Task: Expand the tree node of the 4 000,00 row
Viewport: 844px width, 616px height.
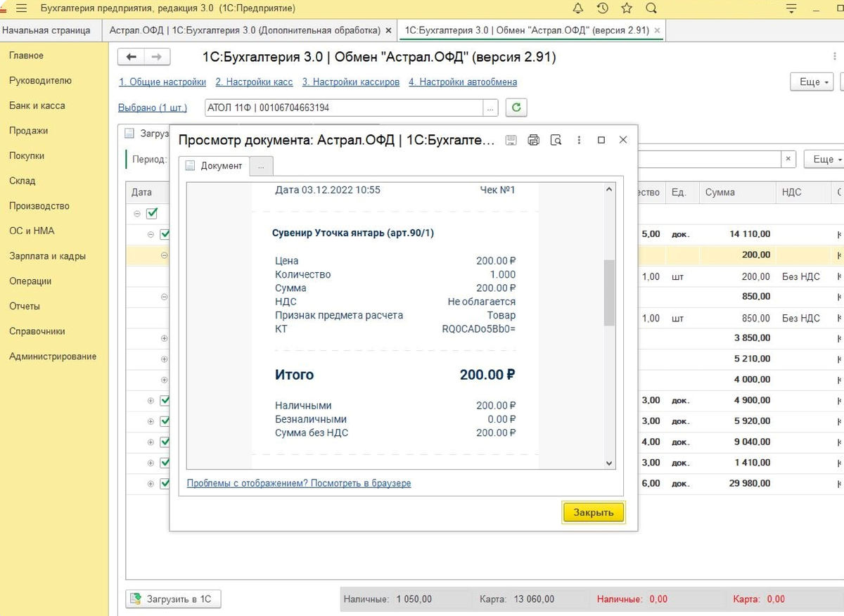Action: click(165, 380)
